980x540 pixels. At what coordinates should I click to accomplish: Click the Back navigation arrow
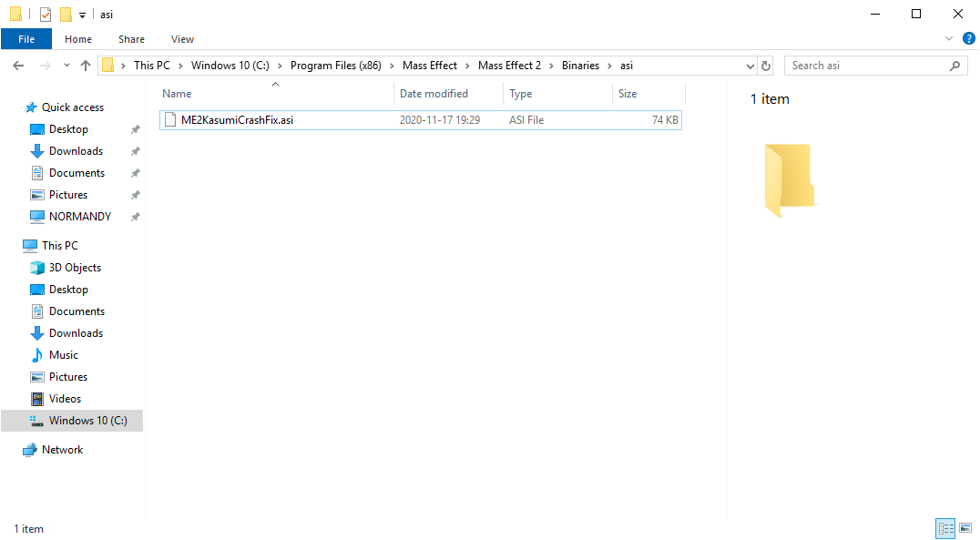click(x=18, y=65)
